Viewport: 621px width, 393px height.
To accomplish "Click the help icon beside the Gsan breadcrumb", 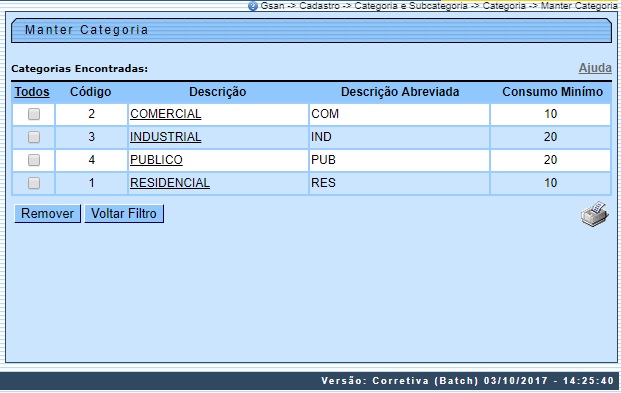I will point(253,6).
